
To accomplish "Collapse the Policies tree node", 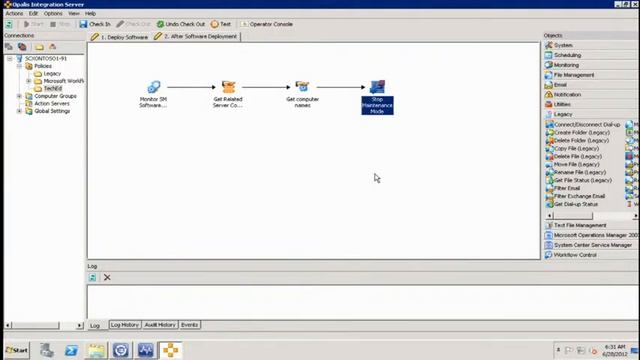I will [x=19, y=66].
